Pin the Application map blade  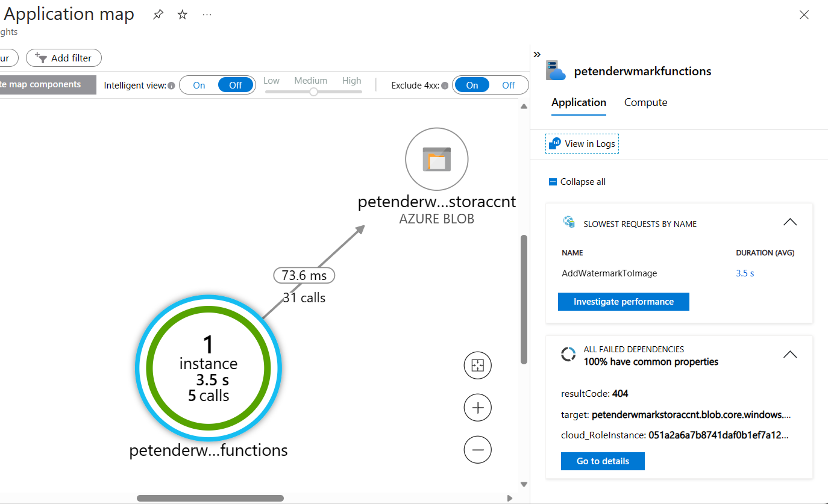coord(158,14)
